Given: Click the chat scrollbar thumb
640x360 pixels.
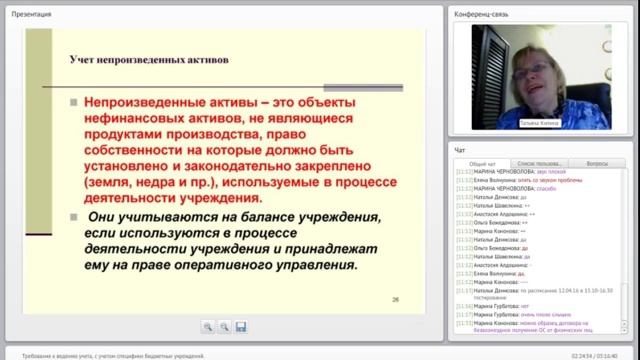Looking at the screenshot, I should tap(624, 301).
